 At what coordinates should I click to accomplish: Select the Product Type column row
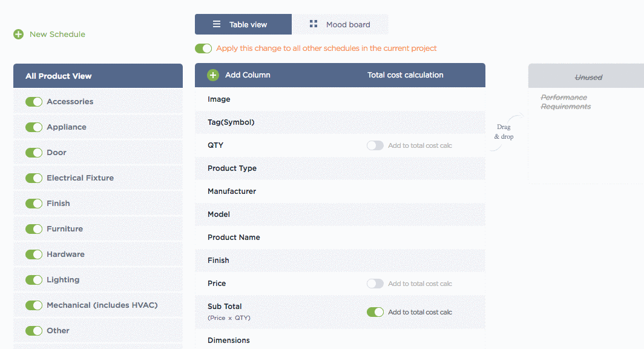(x=340, y=168)
